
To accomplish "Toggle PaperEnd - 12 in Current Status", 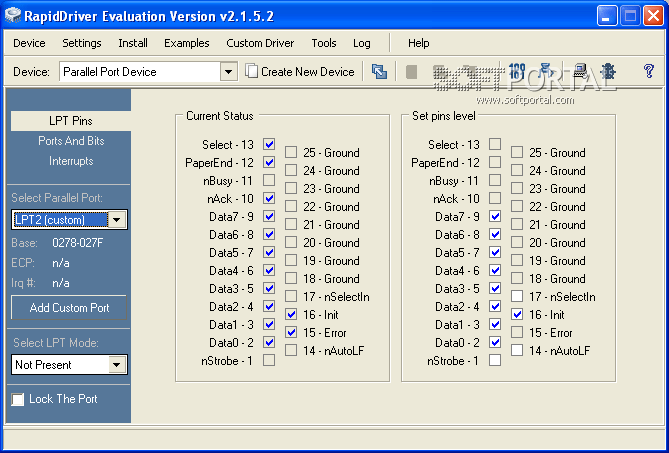I will tap(269, 162).
